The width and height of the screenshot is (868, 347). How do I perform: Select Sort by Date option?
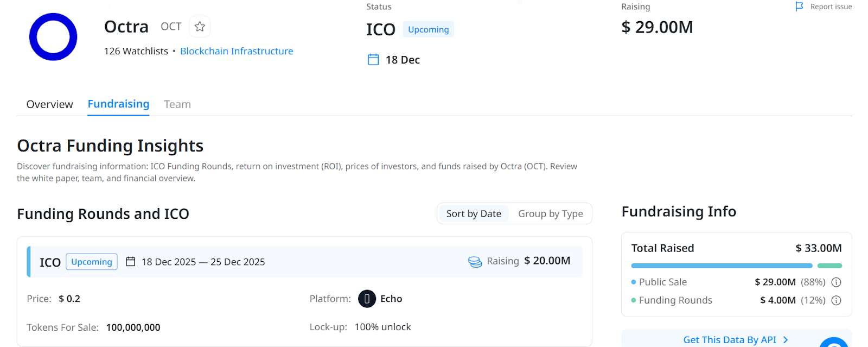coord(474,214)
